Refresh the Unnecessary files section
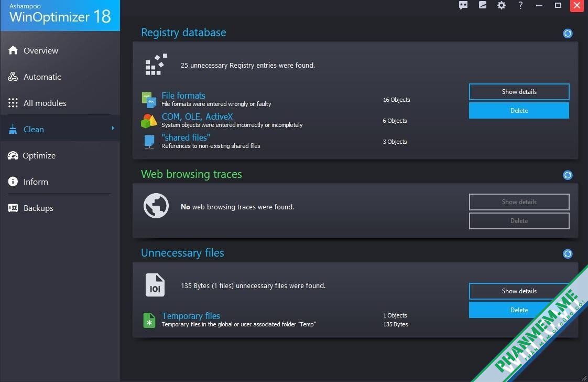 coord(568,254)
